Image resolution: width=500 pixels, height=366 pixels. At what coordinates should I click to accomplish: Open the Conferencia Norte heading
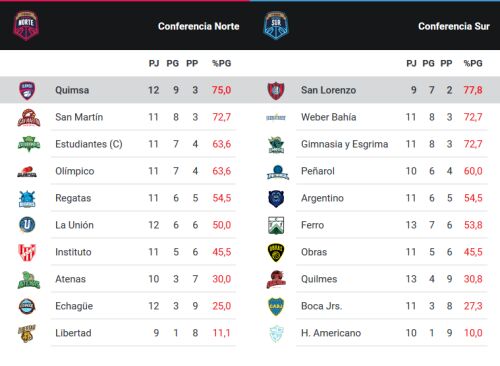199,26
